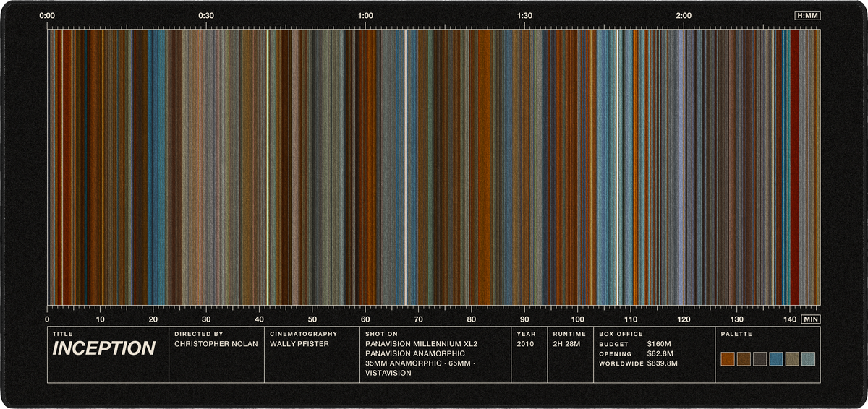Click the SHOT ON heading
The width and height of the screenshot is (868, 409).
[382, 334]
